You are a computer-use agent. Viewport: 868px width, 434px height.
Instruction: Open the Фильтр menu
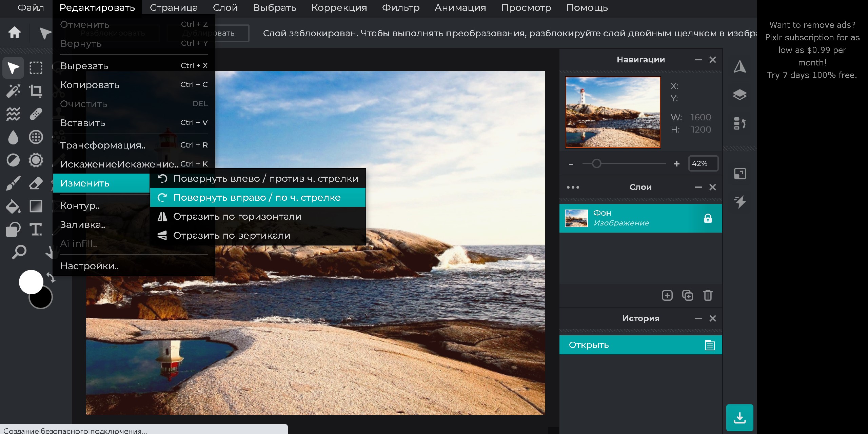pyautogui.click(x=401, y=7)
